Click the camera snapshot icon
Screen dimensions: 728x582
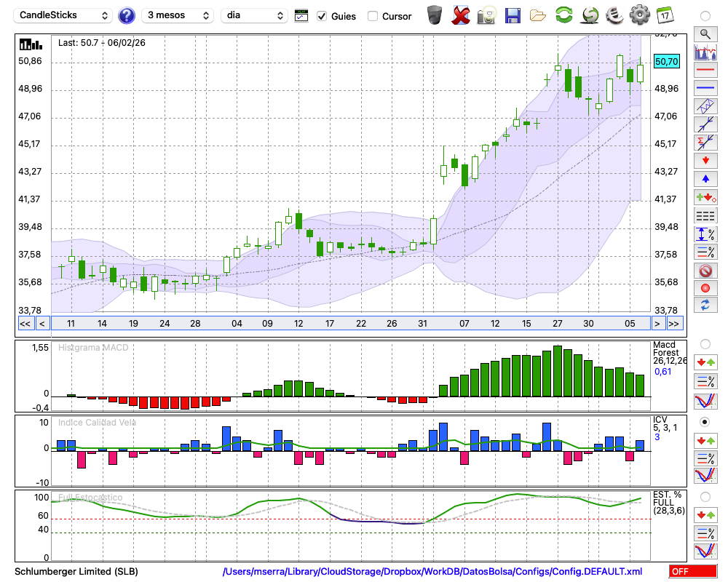coord(486,15)
